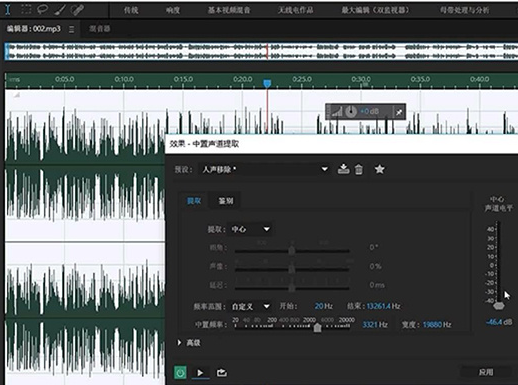This screenshot has width=518, height=385.
Task: Expand the 高级 section
Action: [x=189, y=343]
